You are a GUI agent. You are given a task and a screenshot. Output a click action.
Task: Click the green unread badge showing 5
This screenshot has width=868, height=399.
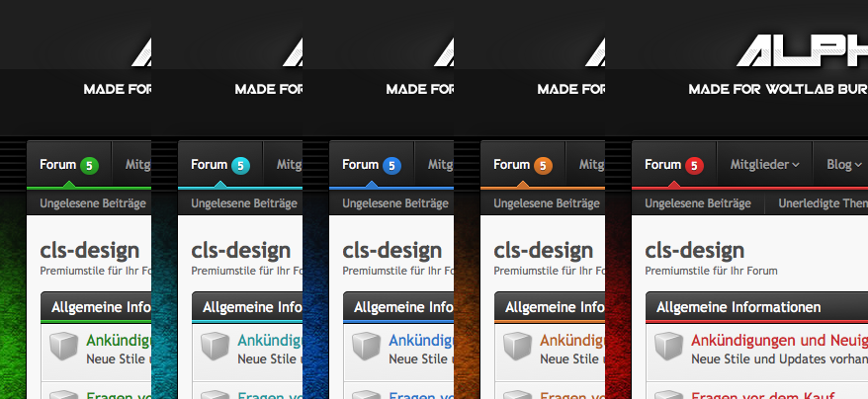tap(90, 166)
